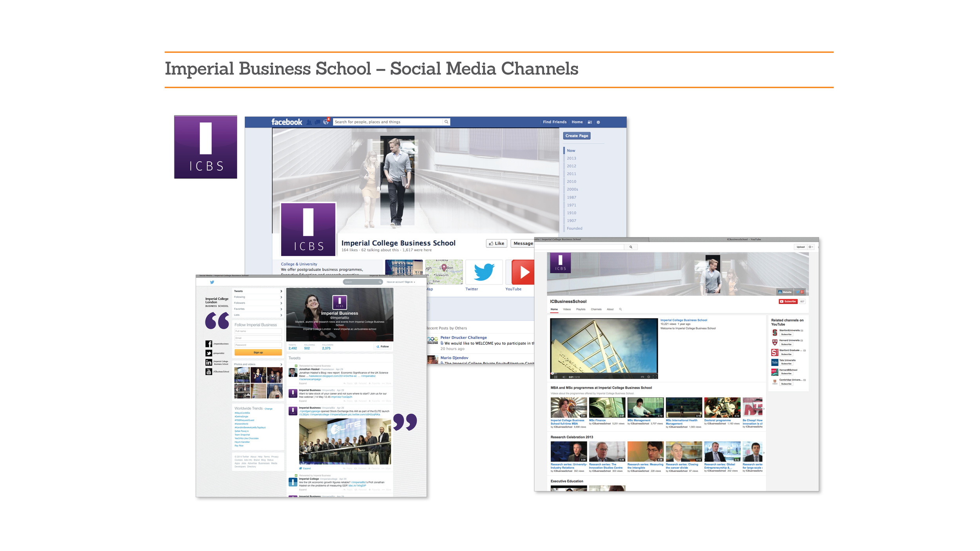The width and height of the screenshot is (980, 551).
Task: Click the YouTube icon beside /ICBusinessSchool
Action: [x=209, y=372]
